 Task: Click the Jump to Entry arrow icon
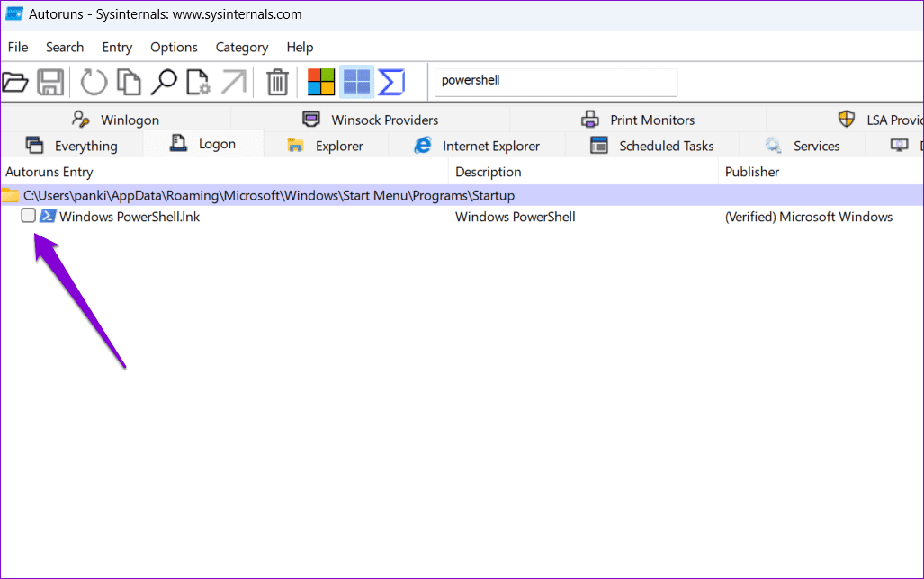[x=234, y=82]
